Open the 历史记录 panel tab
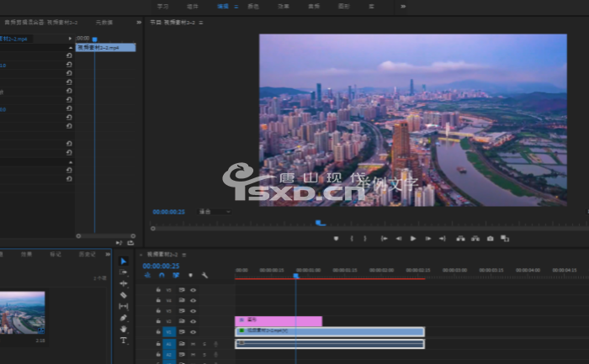Viewport: 589px width, 364px height. coord(87,254)
